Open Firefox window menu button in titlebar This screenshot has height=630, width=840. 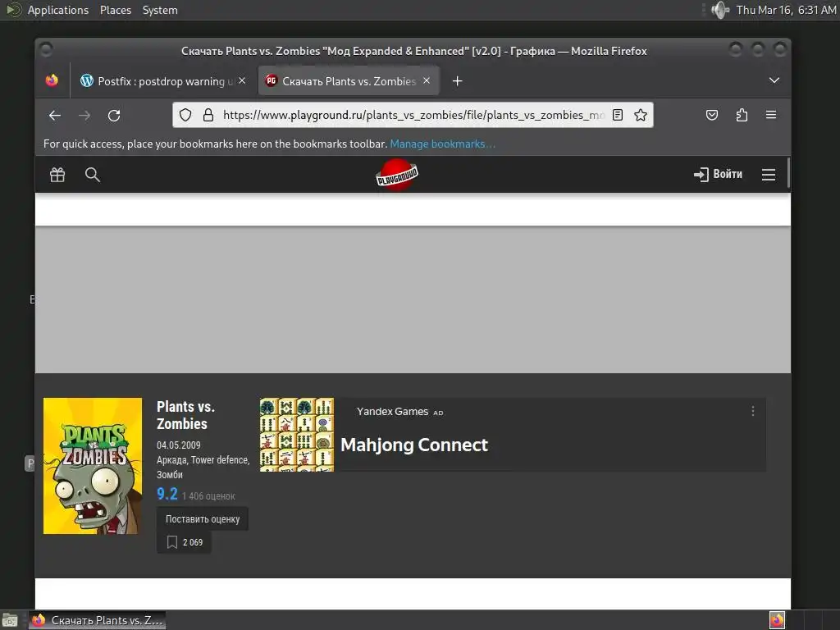[x=47, y=50]
